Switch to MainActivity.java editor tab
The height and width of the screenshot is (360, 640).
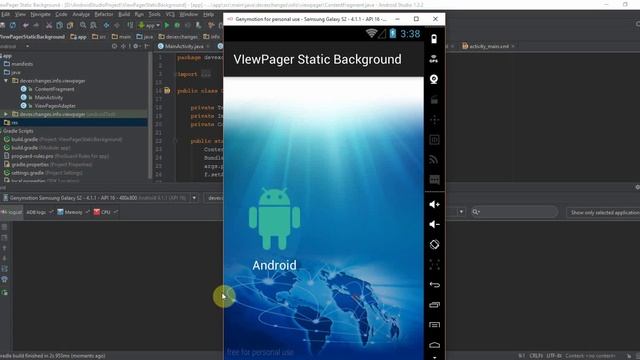click(x=184, y=47)
